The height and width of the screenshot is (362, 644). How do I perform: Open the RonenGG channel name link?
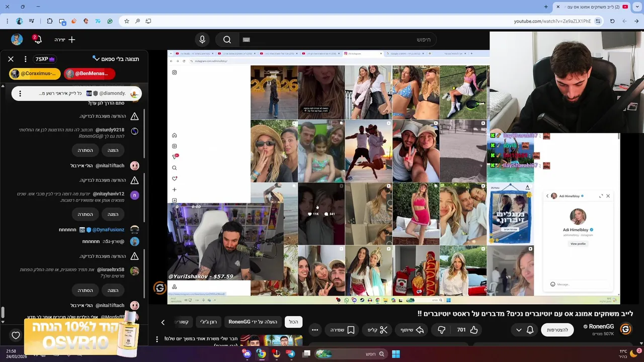[x=601, y=326]
